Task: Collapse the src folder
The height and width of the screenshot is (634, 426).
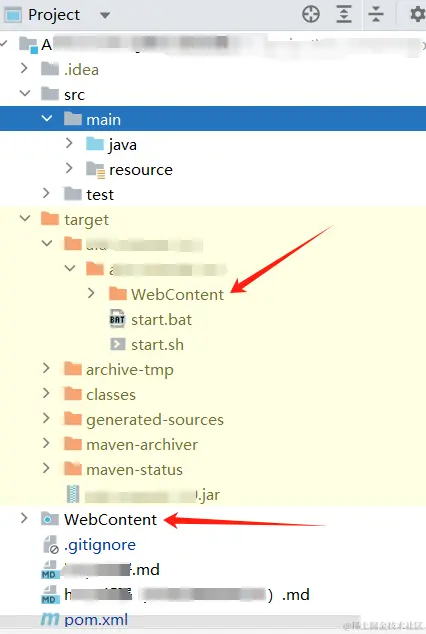Action: tap(25, 93)
